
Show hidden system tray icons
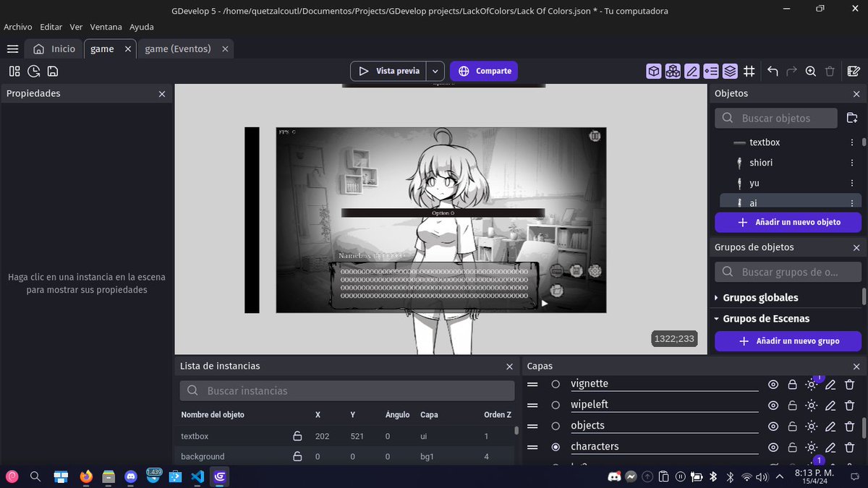[779, 476]
